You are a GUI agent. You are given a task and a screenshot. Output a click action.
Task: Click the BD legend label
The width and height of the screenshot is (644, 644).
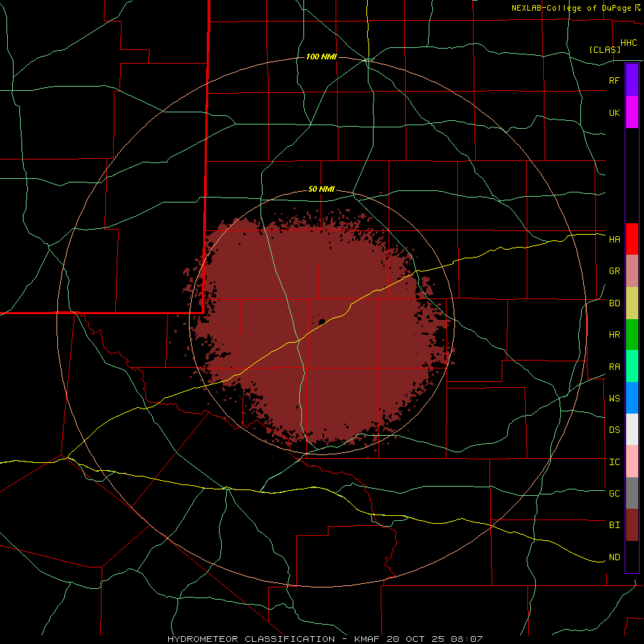point(614,303)
